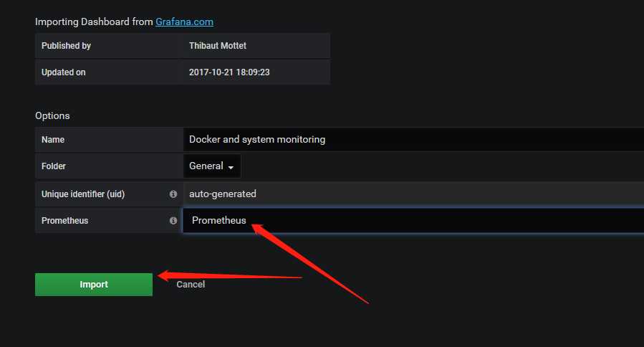Show info tooltip for Prometheus row

[173, 221]
